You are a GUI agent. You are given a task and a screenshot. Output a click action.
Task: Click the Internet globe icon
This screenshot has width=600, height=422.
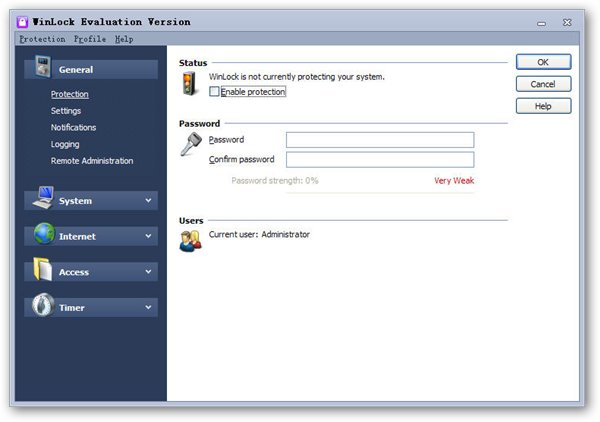tap(44, 234)
